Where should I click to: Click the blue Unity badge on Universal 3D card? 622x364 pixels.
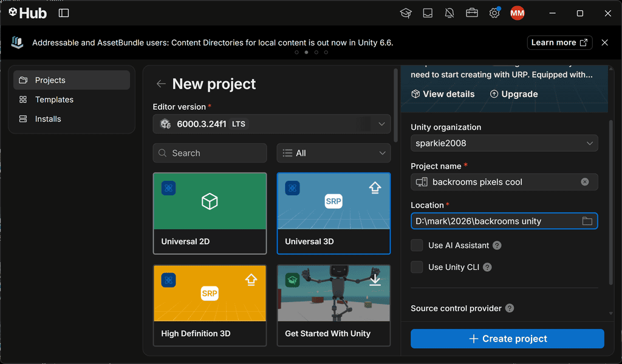click(292, 187)
